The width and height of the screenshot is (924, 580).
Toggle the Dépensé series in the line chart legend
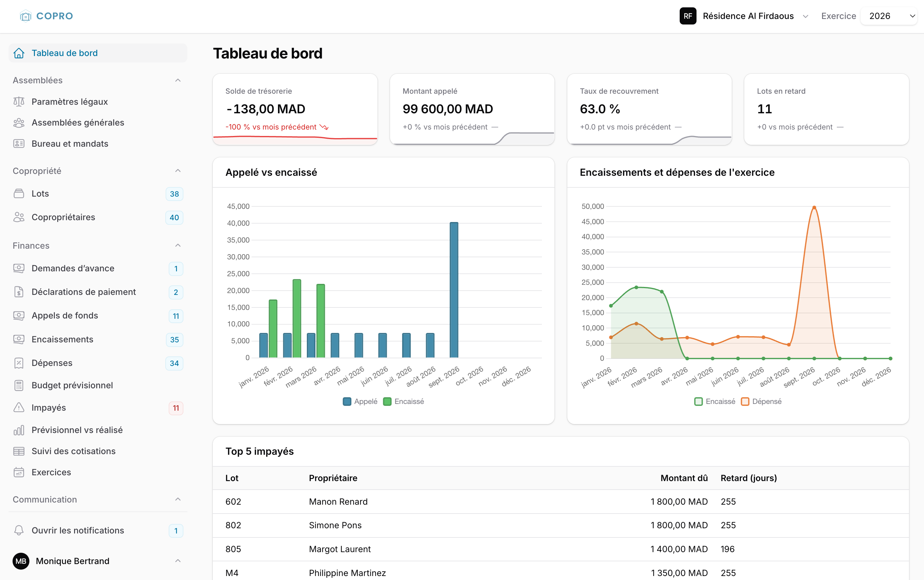pyautogui.click(x=761, y=402)
